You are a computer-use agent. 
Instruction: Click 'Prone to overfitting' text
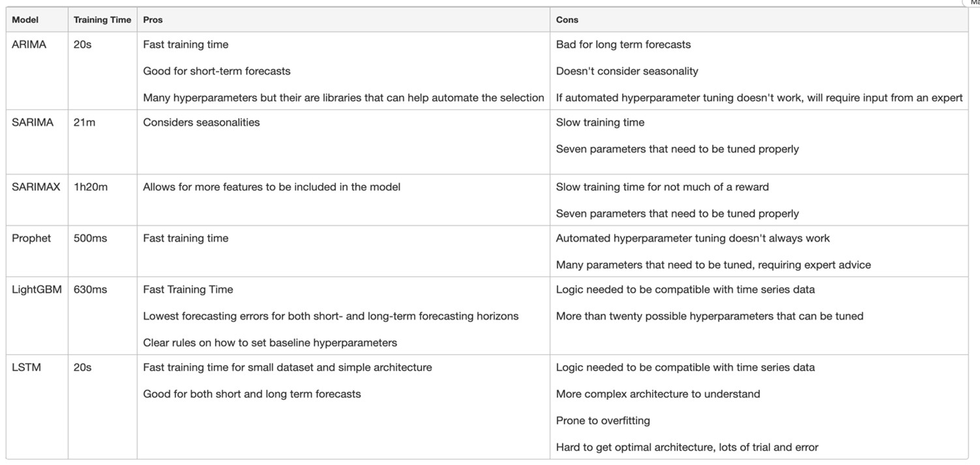pos(602,421)
